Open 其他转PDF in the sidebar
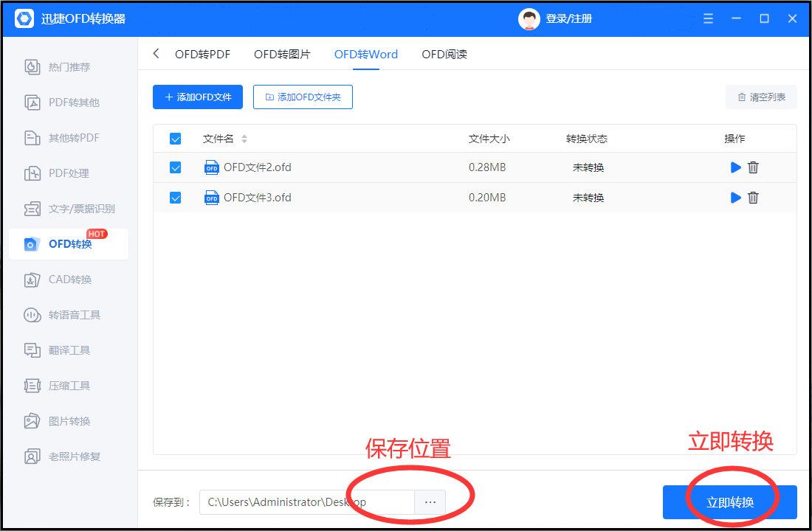Image resolution: width=812 pixels, height=531 pixels. pos(69,138)
